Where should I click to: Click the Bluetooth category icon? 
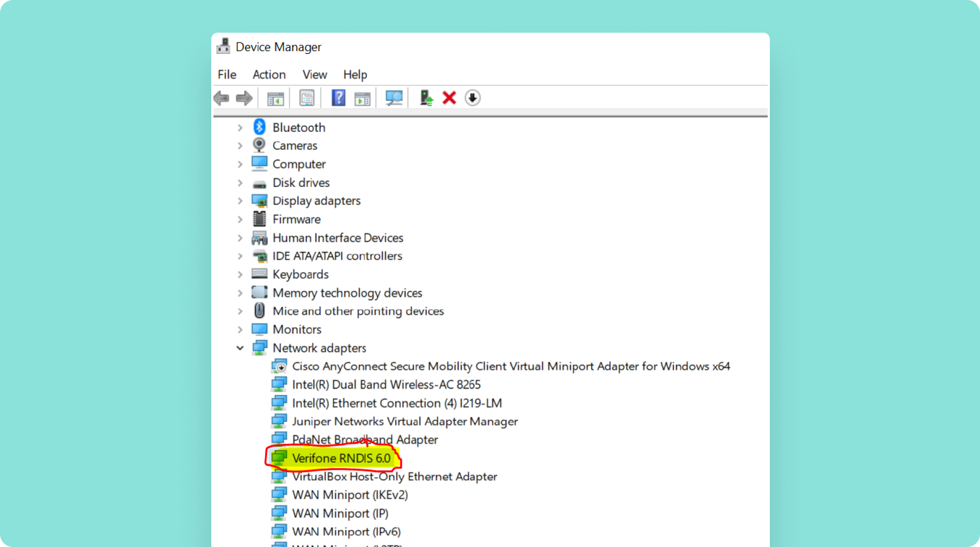tap(259, 127)
